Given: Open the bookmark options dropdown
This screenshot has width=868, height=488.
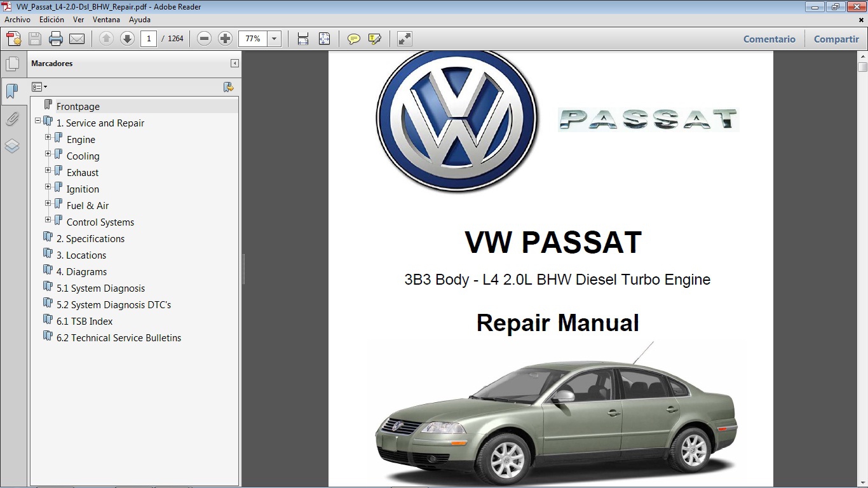Looking at the screenshot, I should [x=39, y=86].
